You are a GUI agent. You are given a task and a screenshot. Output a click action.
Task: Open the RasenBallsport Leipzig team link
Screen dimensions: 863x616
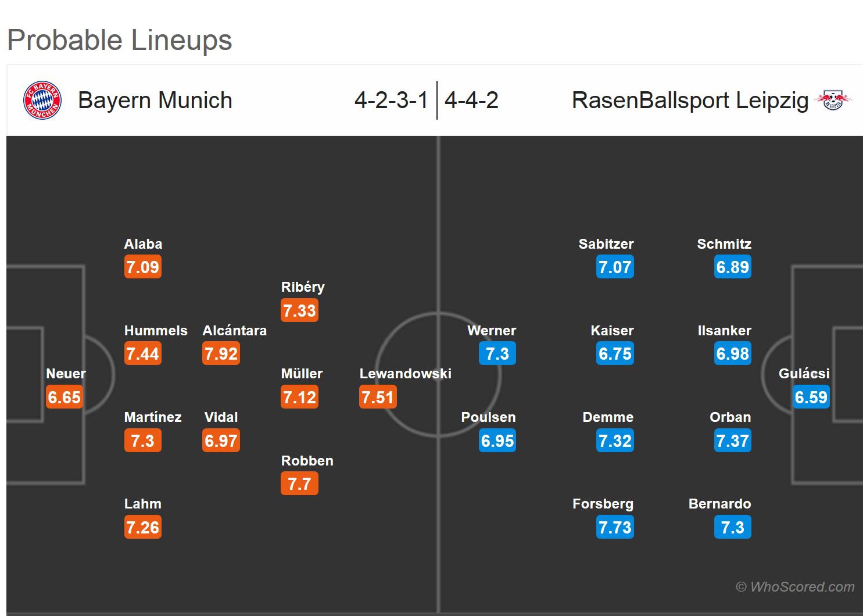point(690,100)
